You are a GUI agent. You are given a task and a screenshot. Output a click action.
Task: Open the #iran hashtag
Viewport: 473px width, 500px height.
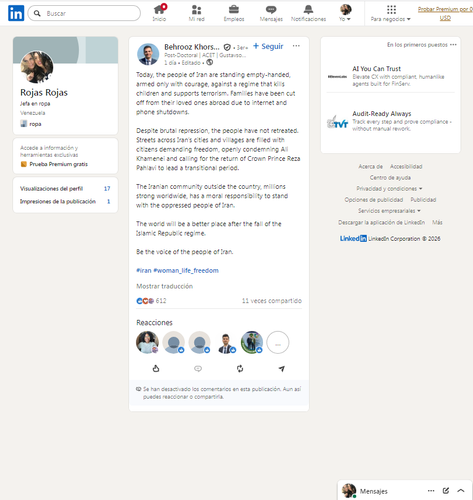coord(144,270)
